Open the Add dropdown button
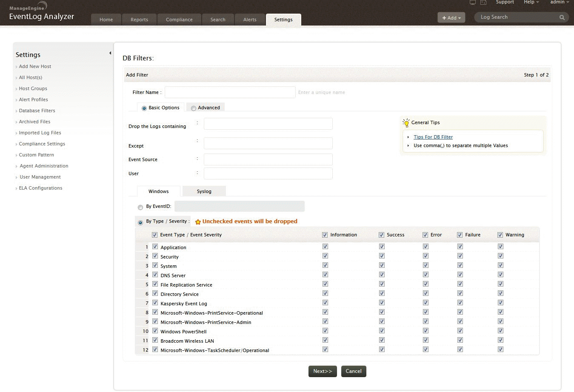This screenshot has height=392, width=574. click(x=451, y=17)
